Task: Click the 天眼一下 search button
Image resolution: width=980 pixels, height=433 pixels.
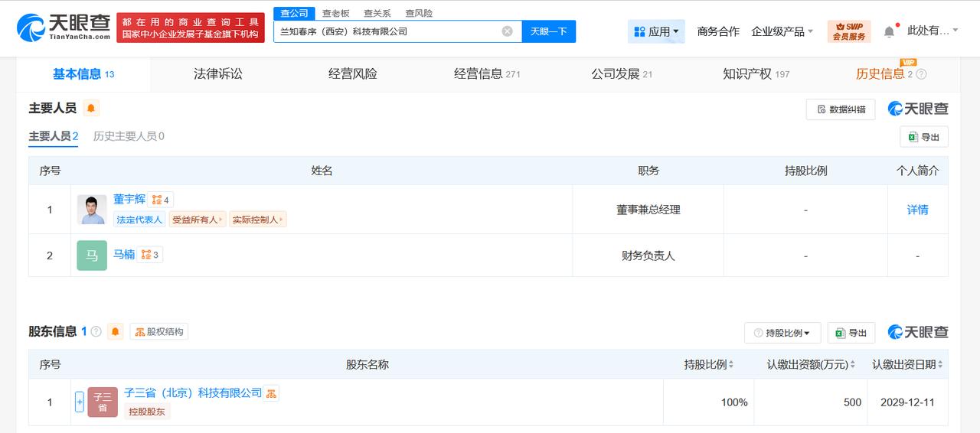Action: click(549, 31)
